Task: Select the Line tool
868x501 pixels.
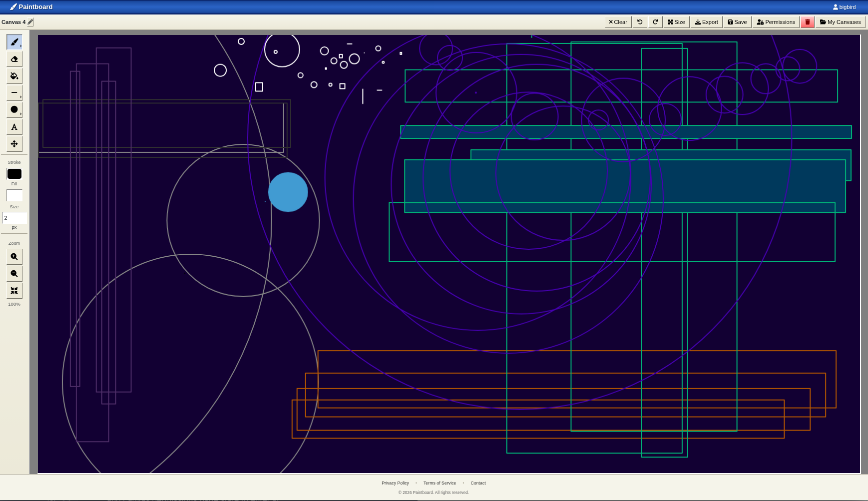Action: pos(13,92)
